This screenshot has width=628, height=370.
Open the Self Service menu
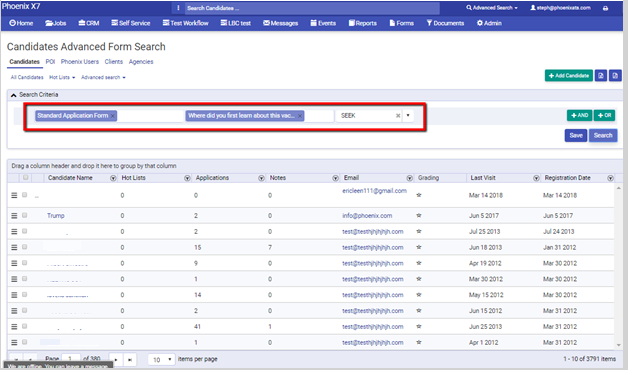[x=131, y=23]
